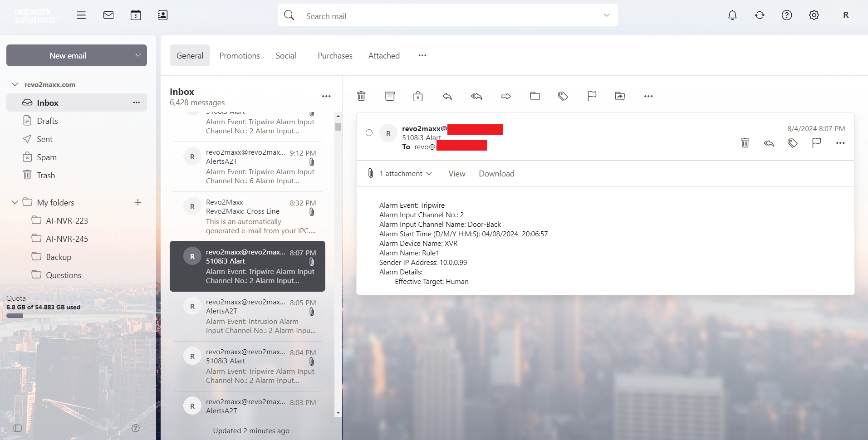Open the contacts icon in header
868x440 pixels.
162,15
